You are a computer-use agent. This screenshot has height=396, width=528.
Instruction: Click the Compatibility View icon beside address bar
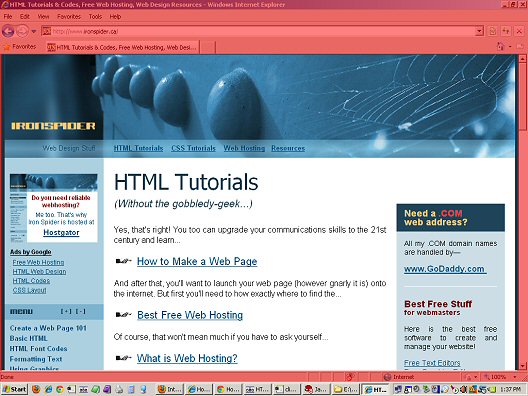pyautogui.click(x=492, y=32)
